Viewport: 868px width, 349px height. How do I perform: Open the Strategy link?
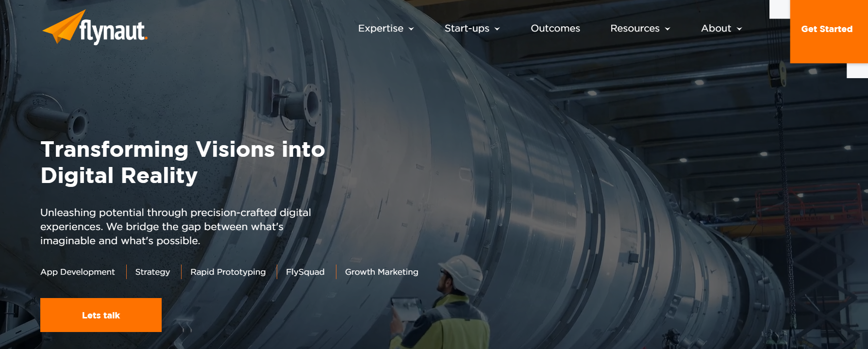(x=152, y=272)
